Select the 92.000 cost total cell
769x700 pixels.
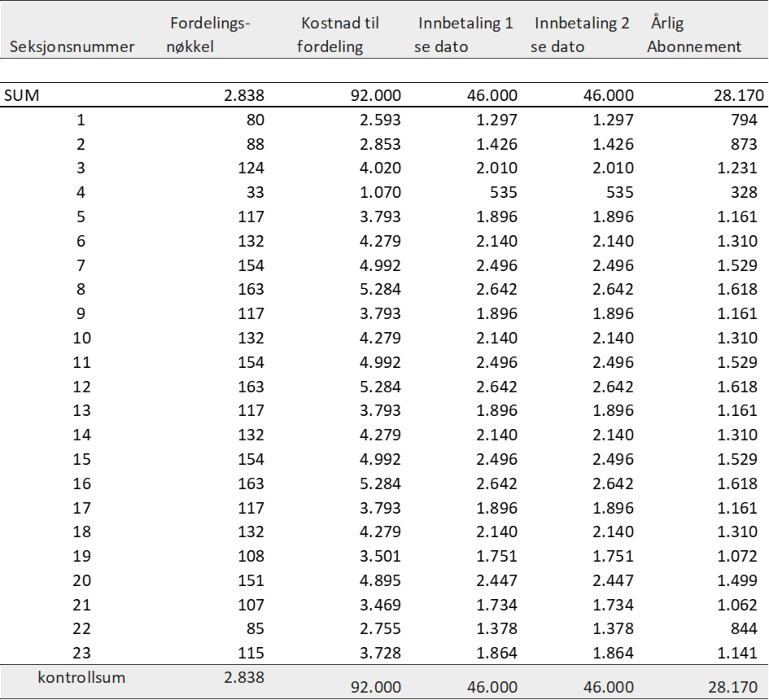pyautogui.click(x=376, y=687)
